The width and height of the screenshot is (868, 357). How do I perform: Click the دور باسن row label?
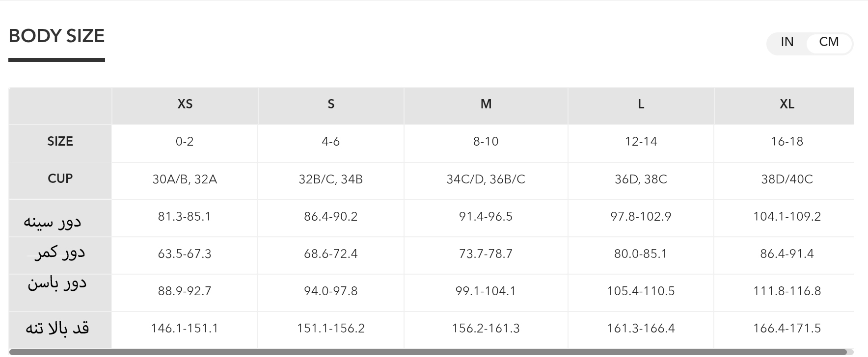tap(57, 283)
